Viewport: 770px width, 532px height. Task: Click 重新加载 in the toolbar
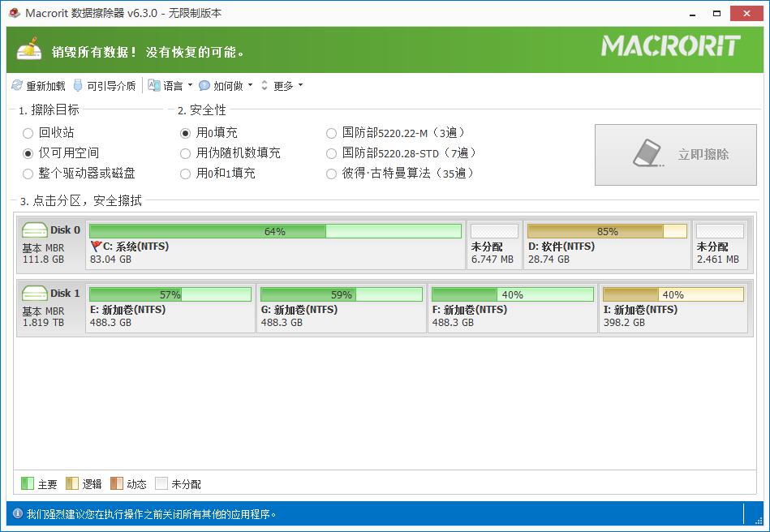[x=39, y=86]
